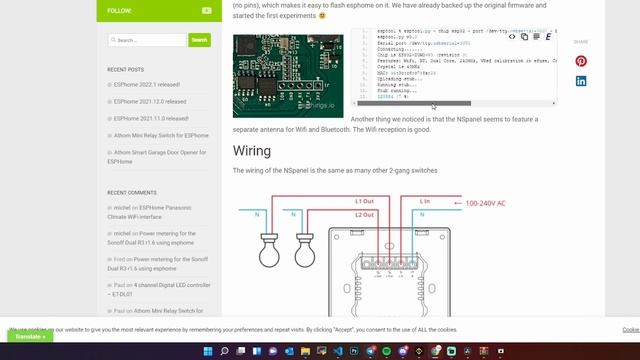Open Windows taskbar search
The image size is (640, 360).
coord(224,351)
